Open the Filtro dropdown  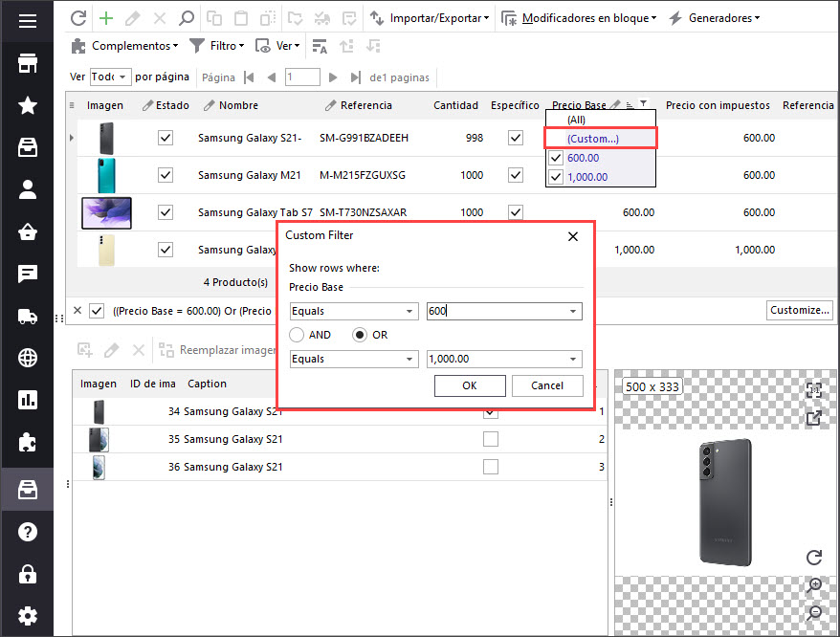[216, 46]
